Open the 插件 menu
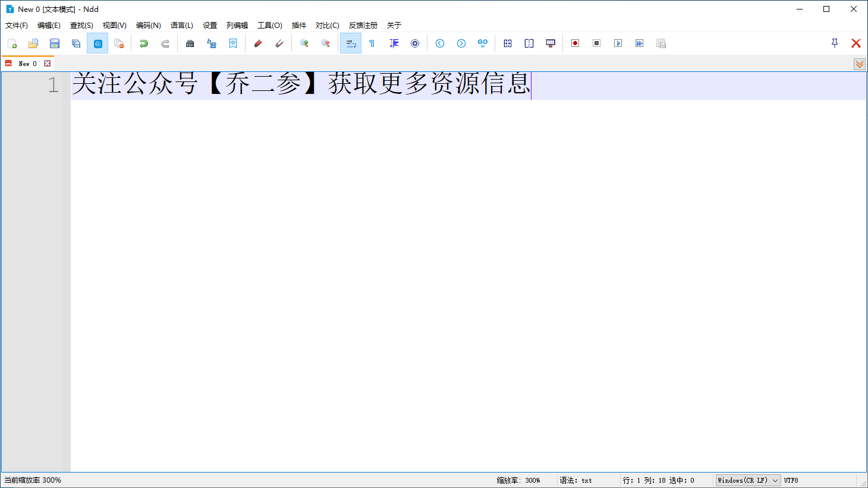The width and height of the screenshot is (868, 488). tap(299, 26)
